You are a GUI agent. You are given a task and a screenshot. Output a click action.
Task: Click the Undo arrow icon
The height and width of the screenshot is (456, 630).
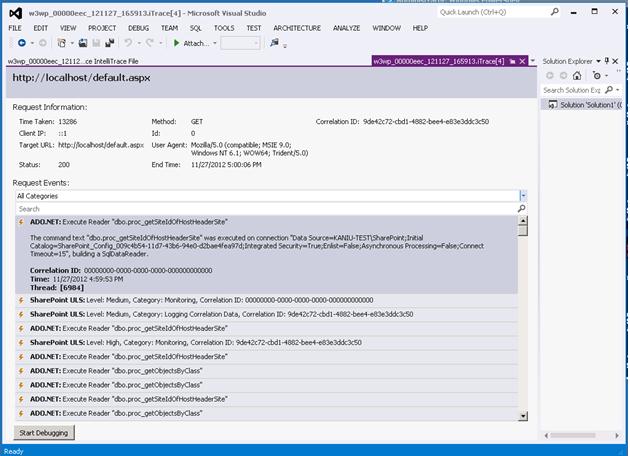pos(128,43)
